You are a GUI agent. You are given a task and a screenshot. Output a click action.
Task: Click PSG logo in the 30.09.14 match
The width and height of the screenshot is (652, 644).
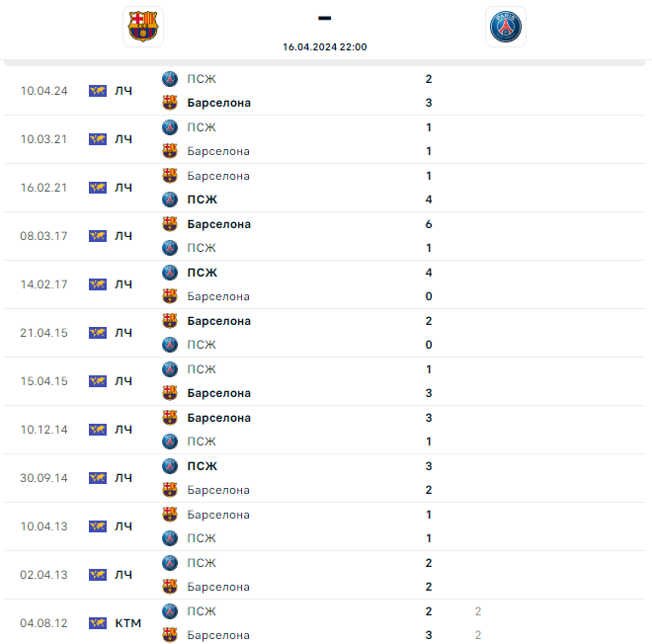click(170, 466)
